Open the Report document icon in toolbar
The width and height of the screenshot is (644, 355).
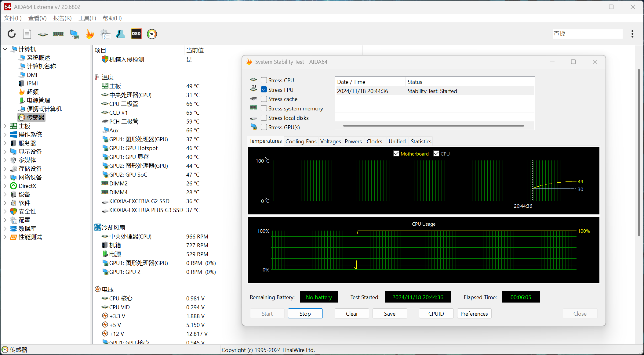click(x=27, y=34)
